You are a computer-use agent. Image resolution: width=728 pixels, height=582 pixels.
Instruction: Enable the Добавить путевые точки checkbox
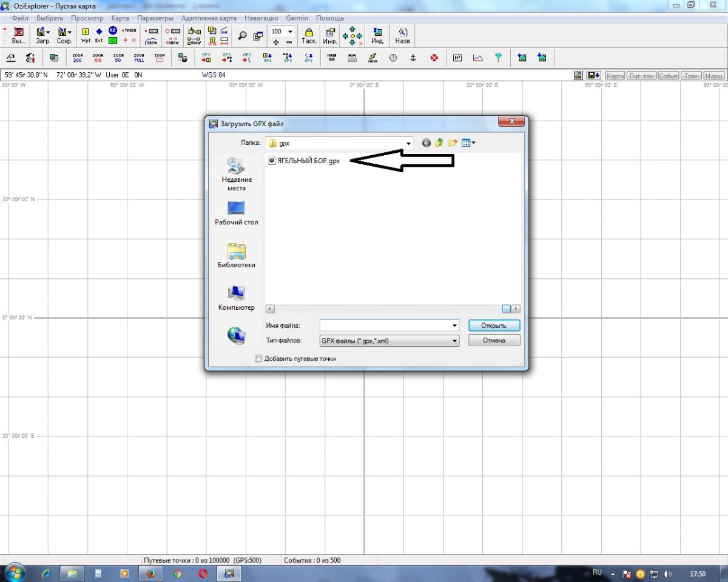tap(258, 358)
